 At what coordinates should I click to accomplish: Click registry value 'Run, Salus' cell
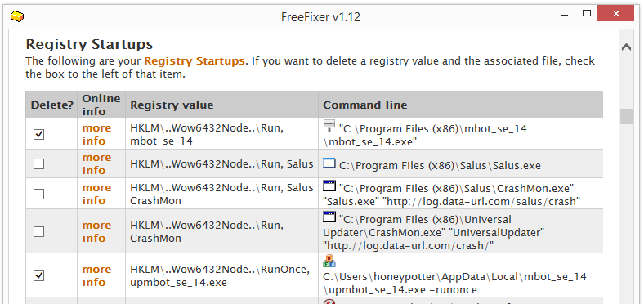tap(221, 164)
